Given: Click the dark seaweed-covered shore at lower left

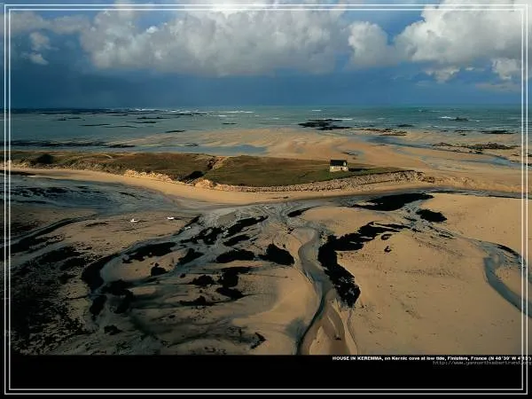Looking at the screenshot, I should [x=44, y=301].
